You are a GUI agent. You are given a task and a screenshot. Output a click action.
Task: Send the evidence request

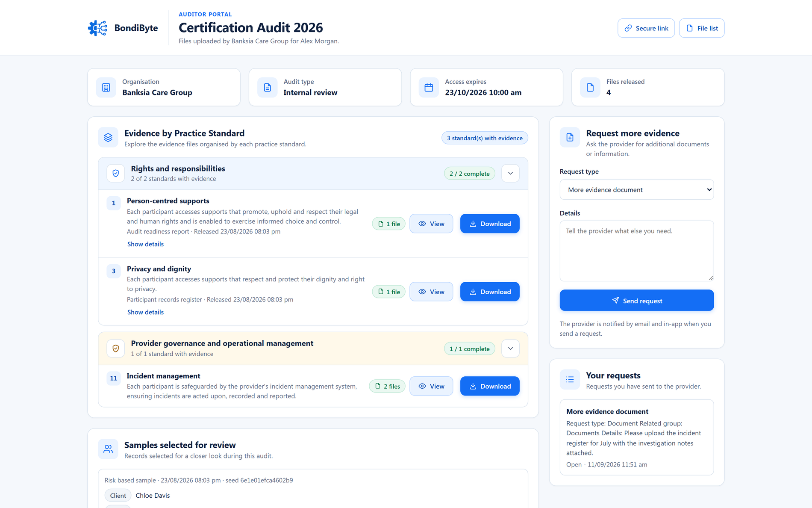[637, 301]
